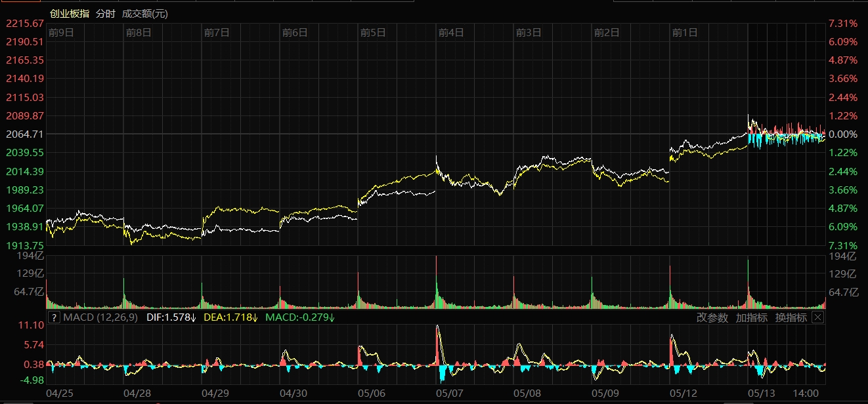Viewport: 868px width, 404px height.
Task: Click the 1913.75 bottom price label
Action: 24,245
